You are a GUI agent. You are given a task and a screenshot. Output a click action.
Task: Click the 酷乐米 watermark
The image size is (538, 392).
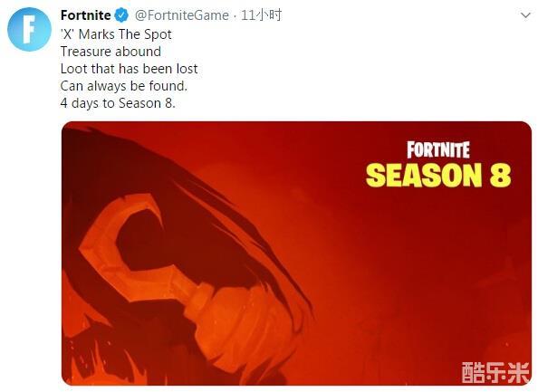(x=495, y=372)
